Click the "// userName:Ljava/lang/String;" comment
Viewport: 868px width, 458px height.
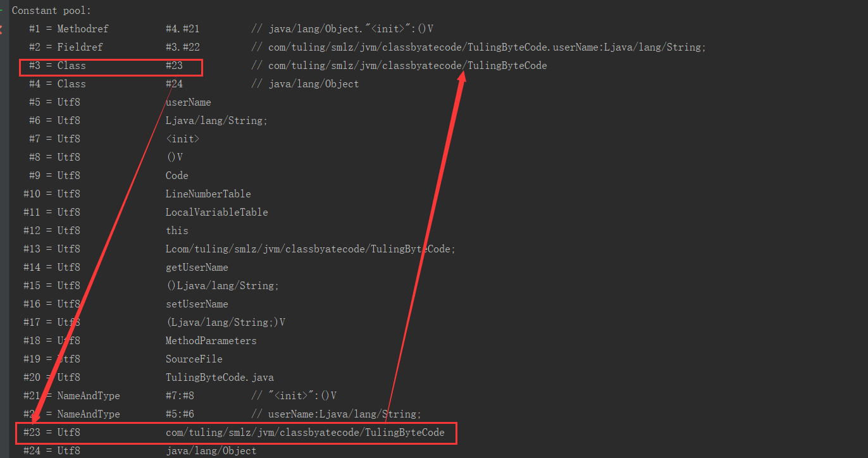[336, 414]
